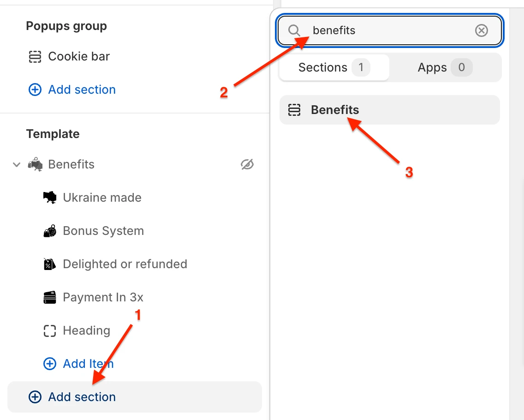Image resolution: width=524 pixels, height=420 pixels.
Task: Switch to the Sections tab
Action: tap(334, 67)
